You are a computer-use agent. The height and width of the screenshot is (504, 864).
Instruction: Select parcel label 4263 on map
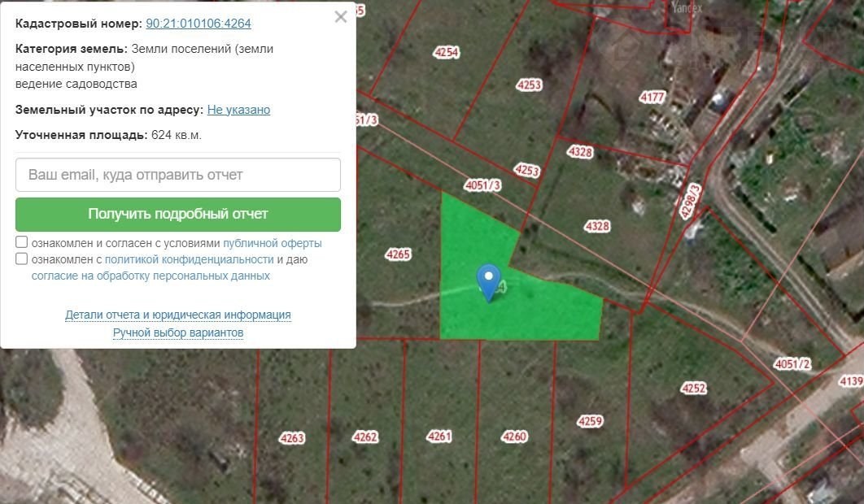(291, 438)
